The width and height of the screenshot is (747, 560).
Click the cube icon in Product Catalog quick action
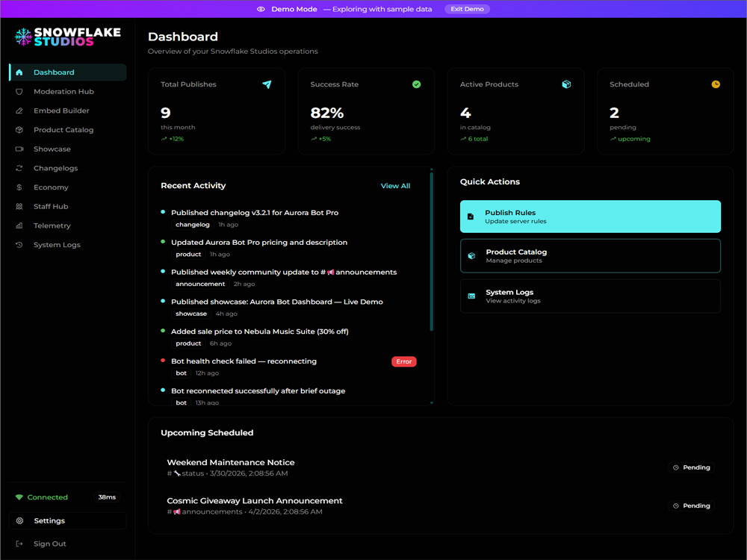click(471, 255)
